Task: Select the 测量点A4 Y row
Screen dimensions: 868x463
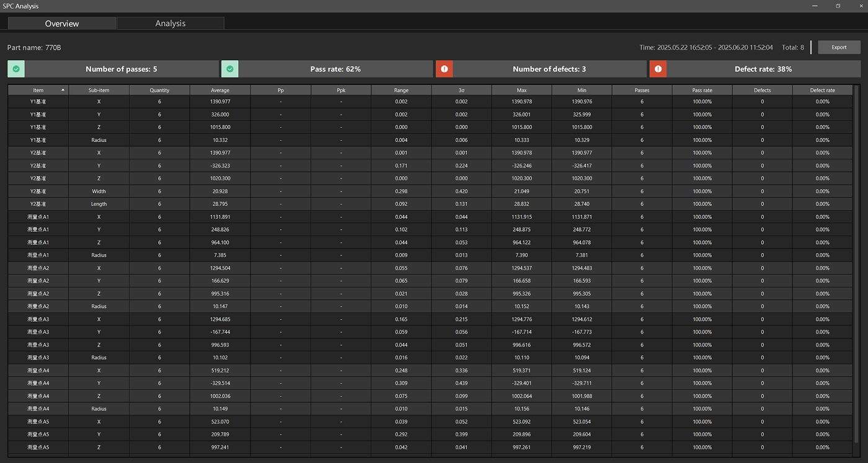Action: pyautogui.click(x=99, y=383)
